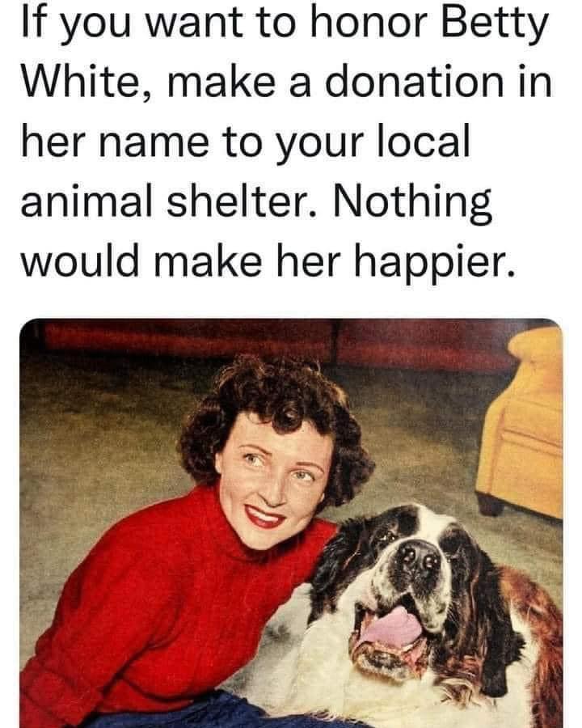Image resolution: width=582 pixels, height=728 pixels.
Task: Open the attached photo in the tweet
Action: 291,523
